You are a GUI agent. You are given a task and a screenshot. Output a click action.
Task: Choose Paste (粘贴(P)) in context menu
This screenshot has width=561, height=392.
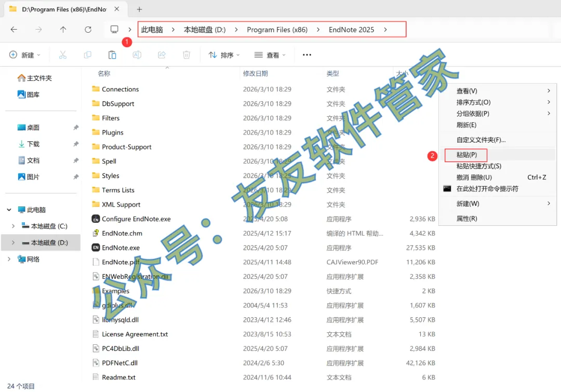point(498,155)
